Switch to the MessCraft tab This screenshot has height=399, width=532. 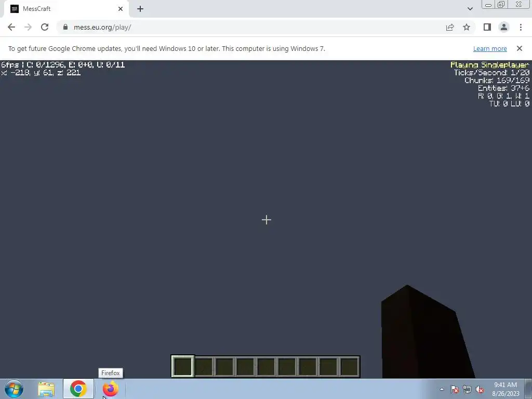tap(66, 9)
